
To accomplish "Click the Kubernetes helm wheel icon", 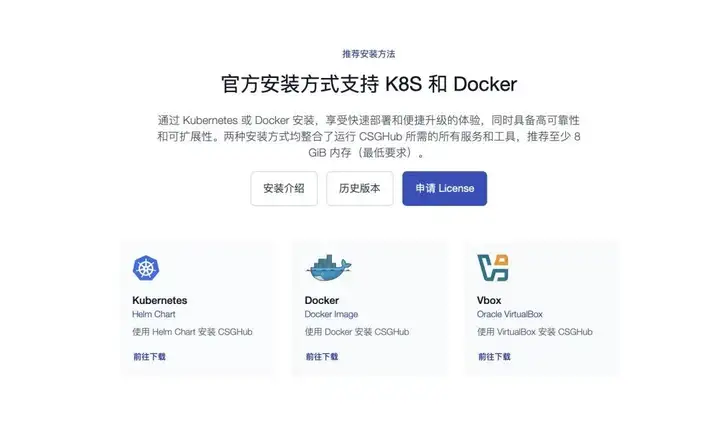I will 146,268.
